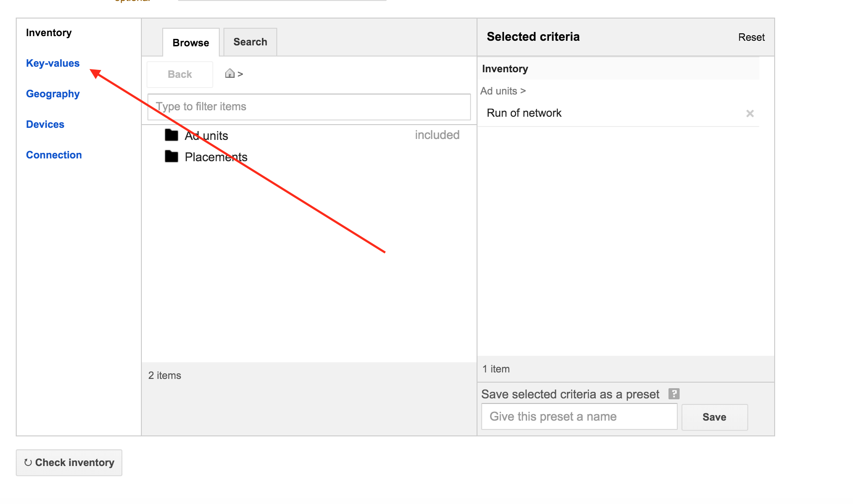The image size is (853, 504).
Task: Select the Placements tree item label
Action: click(216, 157)
